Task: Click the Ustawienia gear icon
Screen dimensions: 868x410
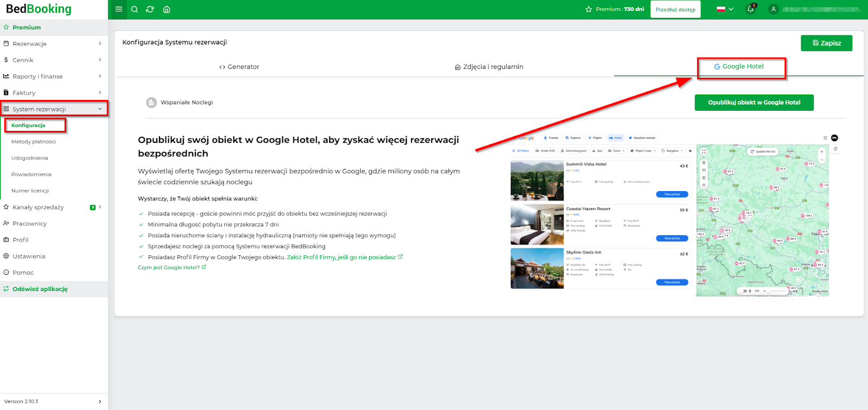Action: [7, 256]
